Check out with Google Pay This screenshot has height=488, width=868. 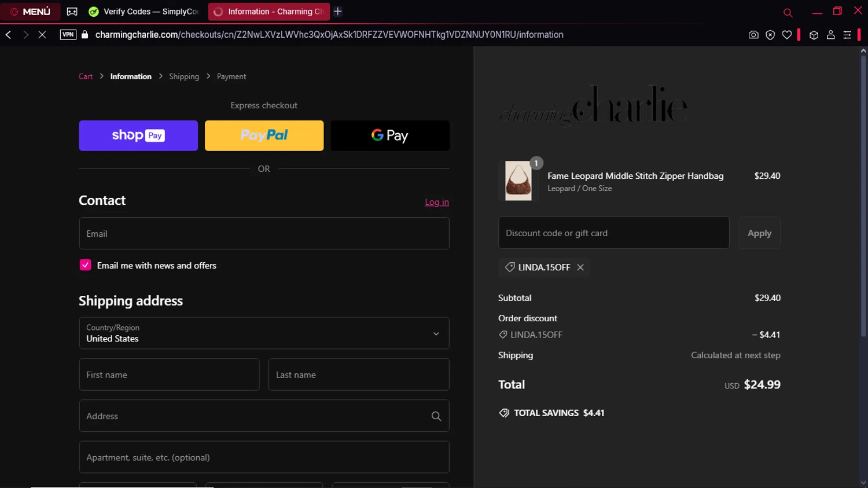[390, 135]
